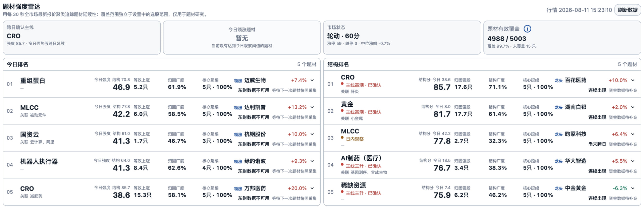Select the 市场状态 轮动 card
644x207 pixels.
(402, 38)
